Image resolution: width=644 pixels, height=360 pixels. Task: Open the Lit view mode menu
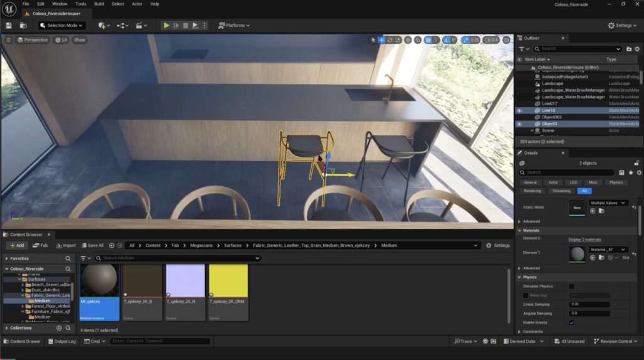tap(62, 40)
